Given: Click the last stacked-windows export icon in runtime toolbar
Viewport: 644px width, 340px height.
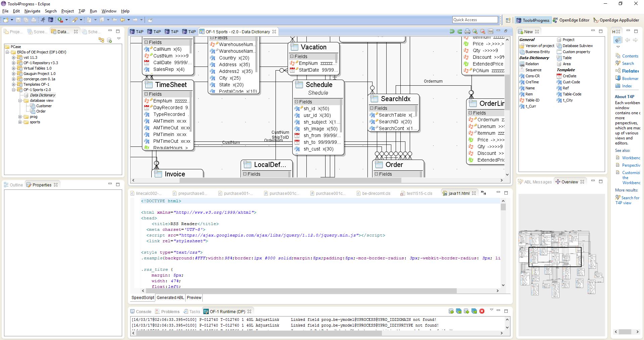Looking at the screenshot, I should (474, 311).
